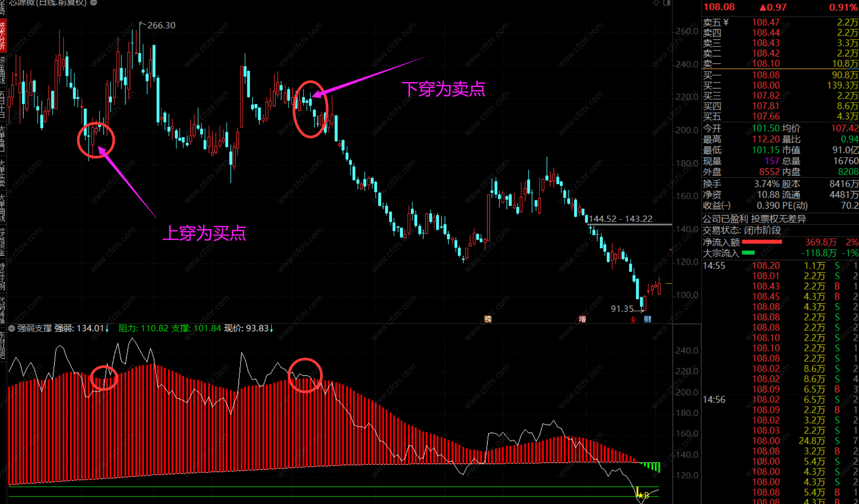Open the 资金曲线 sidebar tab
Image resolution: width=859 pixels, height=504 pixels.
click(x=3, y=71)
